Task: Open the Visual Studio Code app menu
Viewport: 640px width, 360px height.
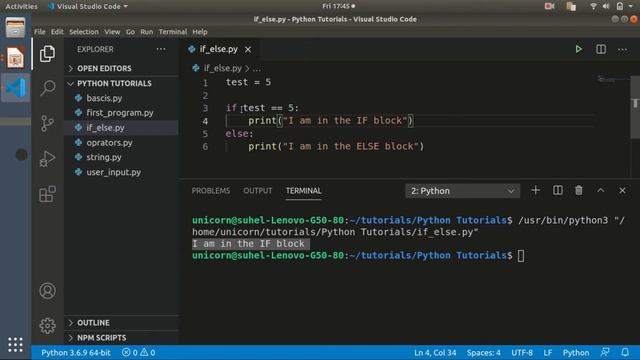Action: click(x=88, y=7)
